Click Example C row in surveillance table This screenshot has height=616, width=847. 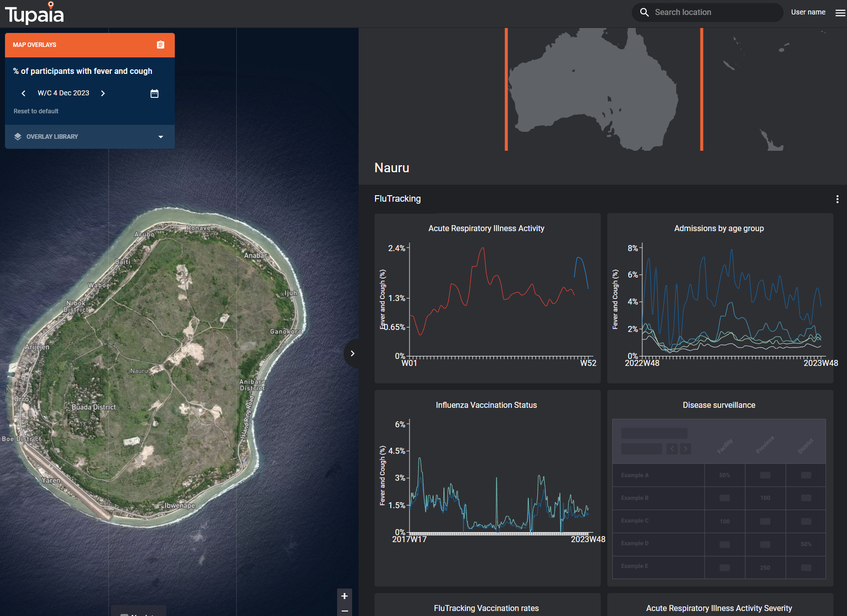tap(719, 521)
